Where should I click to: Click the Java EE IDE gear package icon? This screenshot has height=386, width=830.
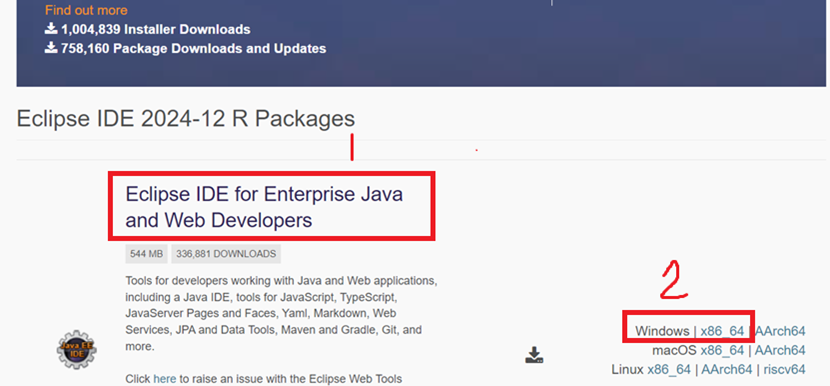[x=77, y=349]
